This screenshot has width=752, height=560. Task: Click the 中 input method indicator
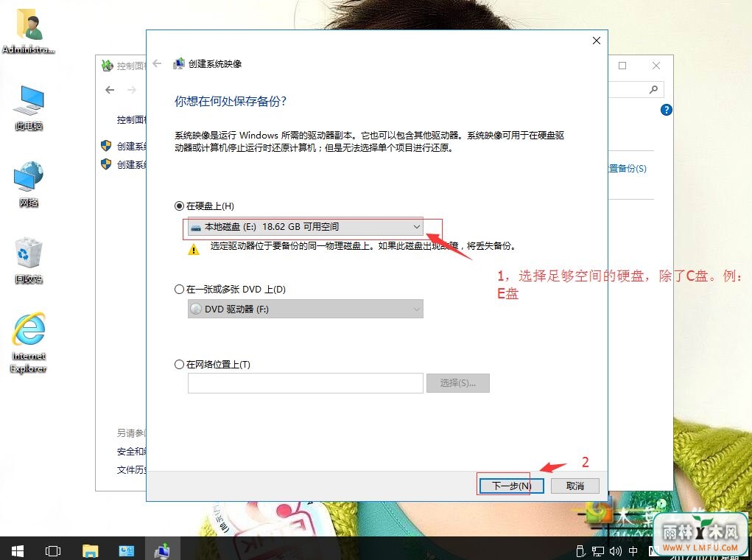coord(633,551)
